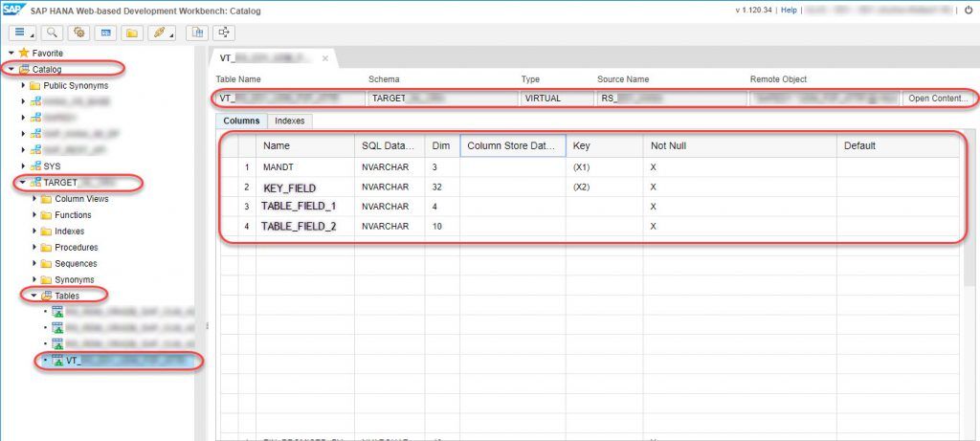This screenshot has width=980, height=441.
Task: Collapse the Catalog tree node
Action: (x=11, y=69)
